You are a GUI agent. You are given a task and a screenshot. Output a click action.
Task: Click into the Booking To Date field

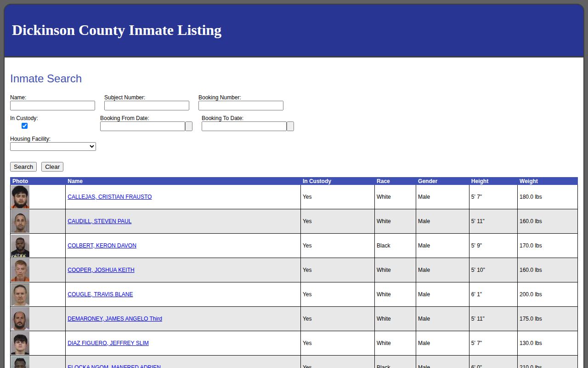point(244,126)
